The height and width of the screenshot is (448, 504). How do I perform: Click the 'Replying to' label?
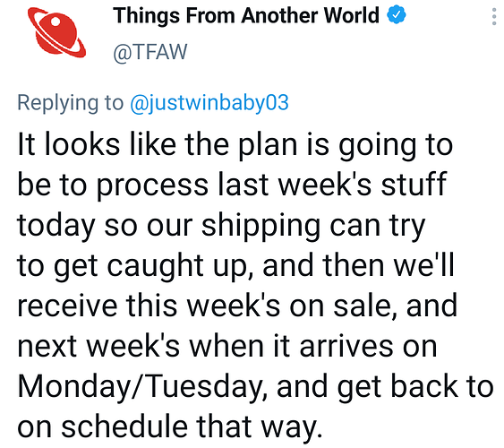70,103
